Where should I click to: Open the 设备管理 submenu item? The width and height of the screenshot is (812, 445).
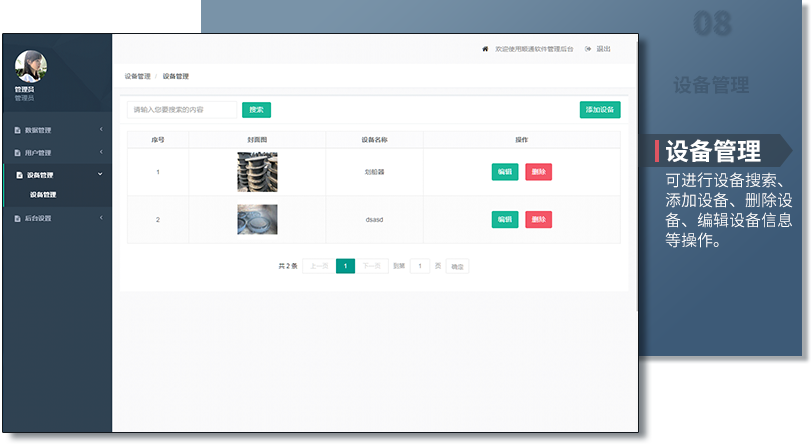pos(43,195)
